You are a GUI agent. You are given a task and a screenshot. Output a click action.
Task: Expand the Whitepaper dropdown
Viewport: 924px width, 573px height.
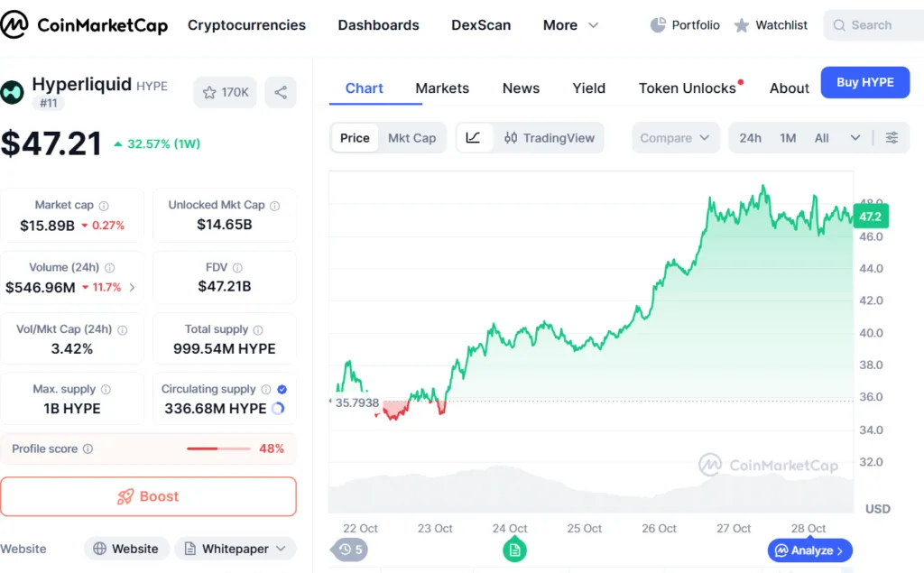(282, 549)
